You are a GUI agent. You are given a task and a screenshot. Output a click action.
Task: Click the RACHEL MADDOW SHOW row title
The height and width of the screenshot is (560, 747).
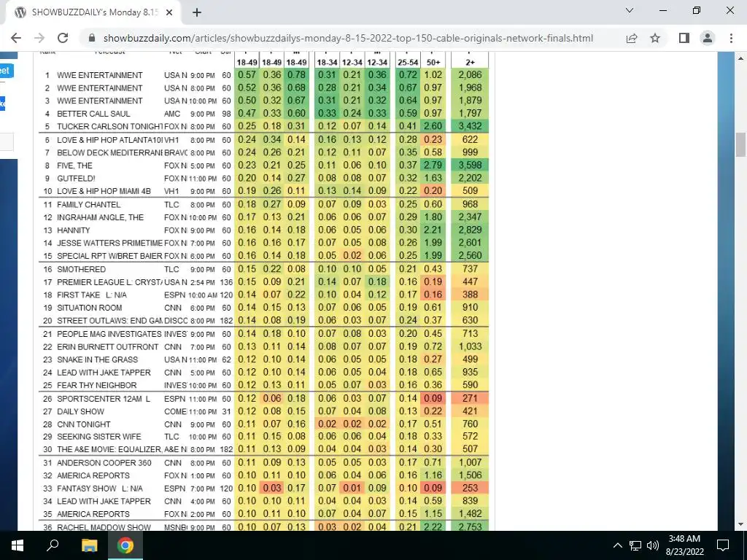pos(104,527)
